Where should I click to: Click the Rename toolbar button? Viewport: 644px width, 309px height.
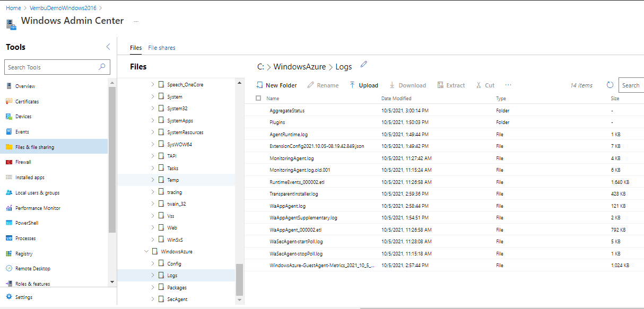pos(323,85)
